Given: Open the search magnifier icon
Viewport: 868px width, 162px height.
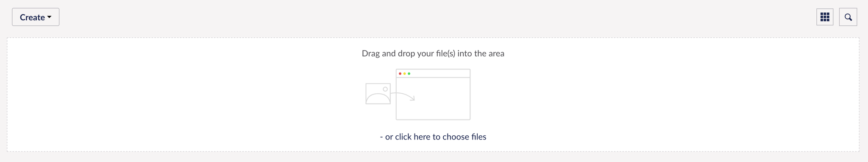Looking at the screenshot, I should (x=848, y=17).
